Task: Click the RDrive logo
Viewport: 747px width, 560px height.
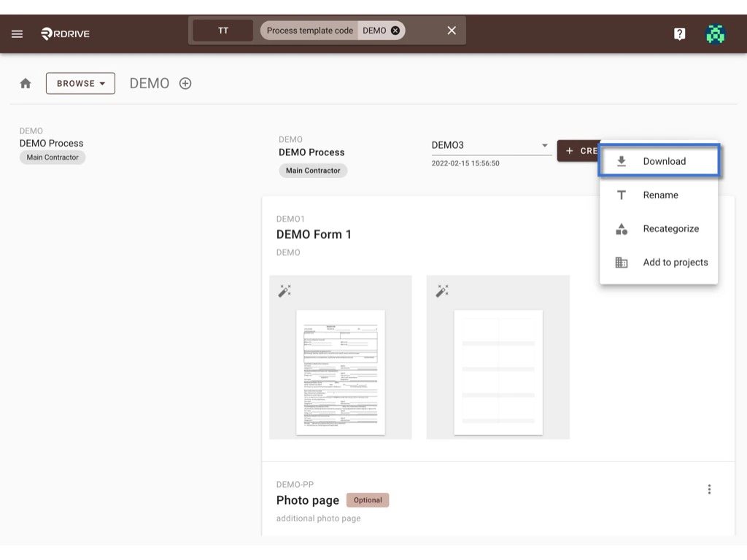Action: click(64, 33)
